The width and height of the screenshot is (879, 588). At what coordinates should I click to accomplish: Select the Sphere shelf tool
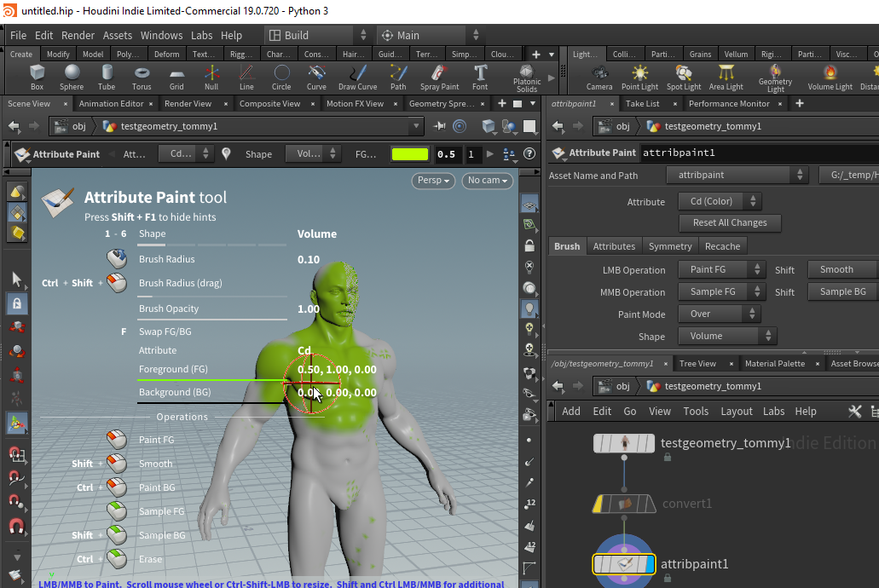(x=72, y=78)
